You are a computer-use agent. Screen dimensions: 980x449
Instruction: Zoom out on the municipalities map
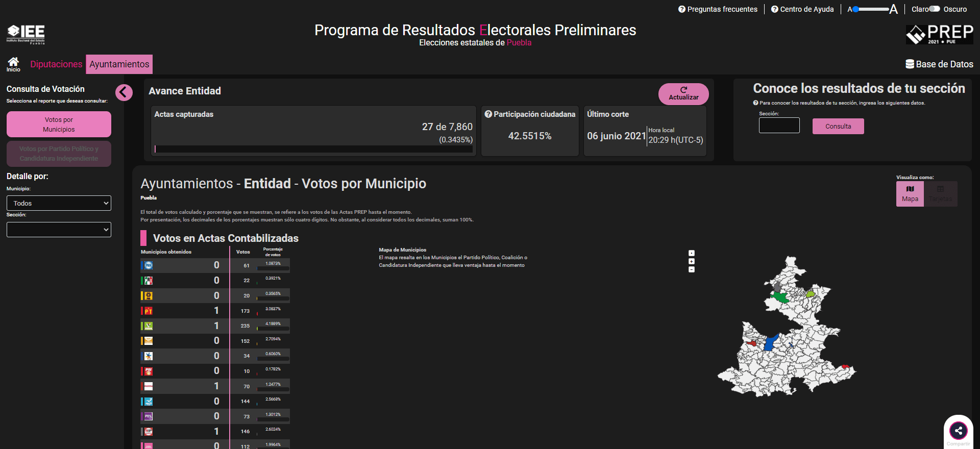click(x=692, y=269)
